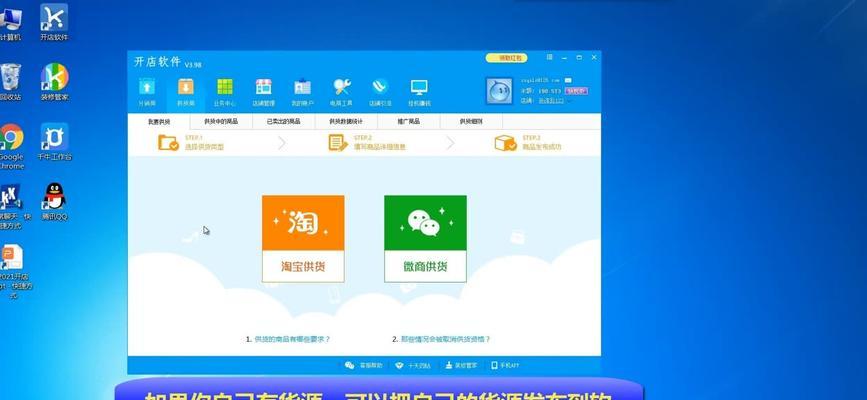This screenshot has width=867, height=400.
Task: Click the STEP 3 package box icon
Action: tap(505, 143)
